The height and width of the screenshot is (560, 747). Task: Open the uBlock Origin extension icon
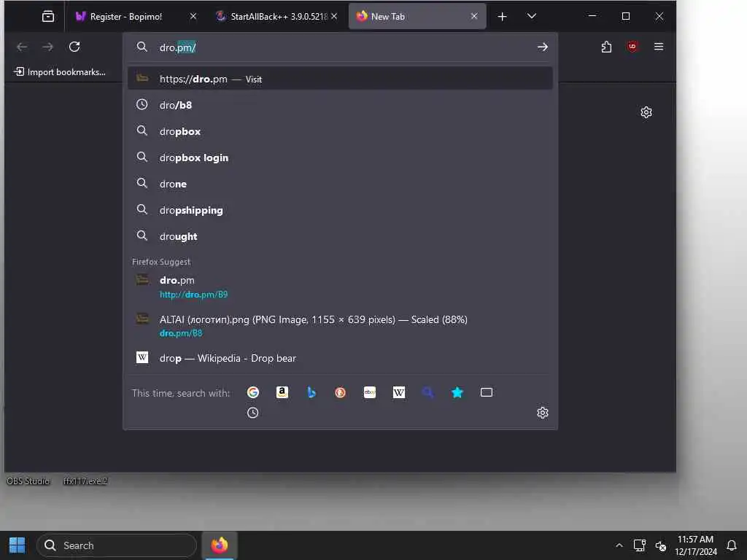632,47
